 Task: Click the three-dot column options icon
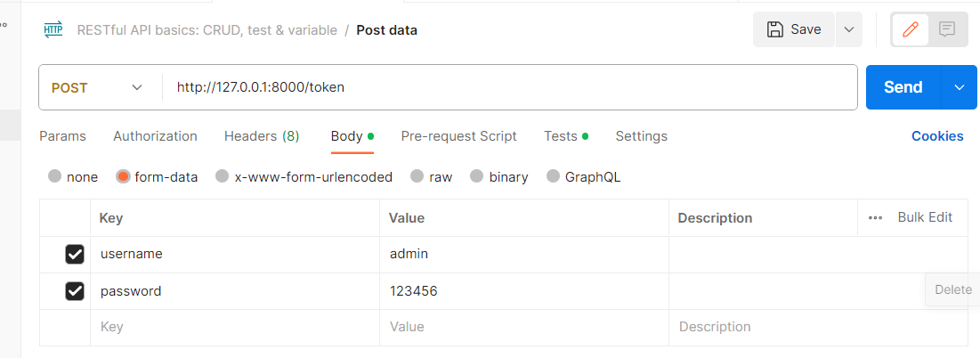(876, 218)
